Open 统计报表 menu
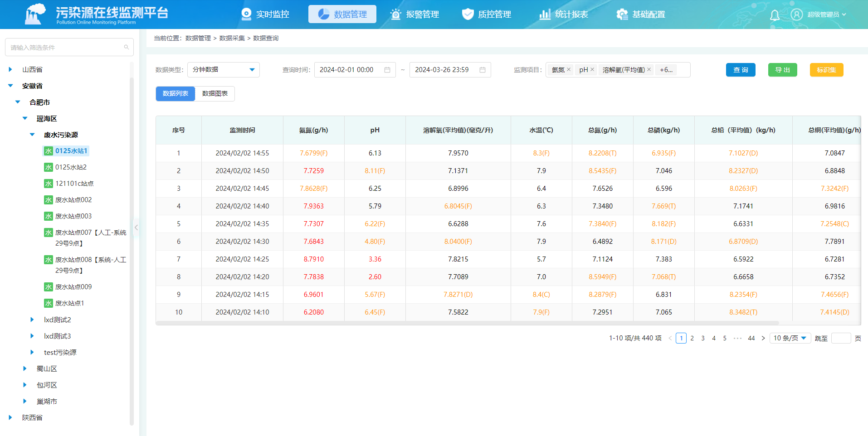This screenshot has width=868, height=436. [x=564, y=14]
